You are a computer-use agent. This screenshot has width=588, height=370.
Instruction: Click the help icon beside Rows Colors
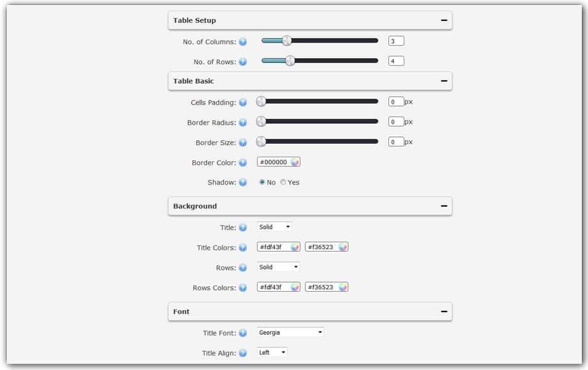tap(243, 287)
